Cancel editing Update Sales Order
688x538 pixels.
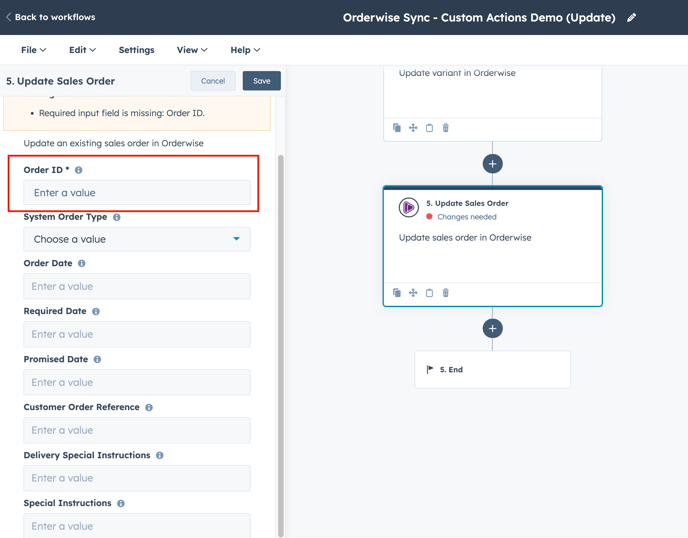(x=213, y=81)
